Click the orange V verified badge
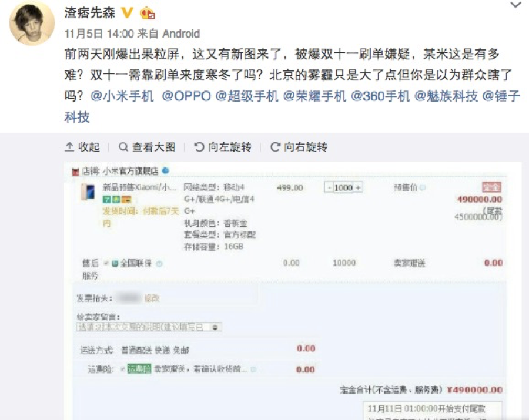 click(x=127, y=13)
